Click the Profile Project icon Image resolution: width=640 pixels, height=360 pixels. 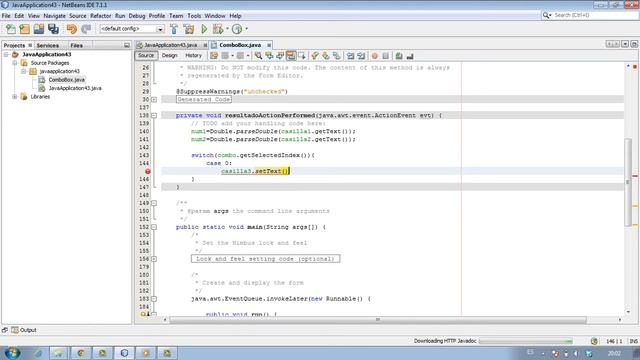coord(237,29)
